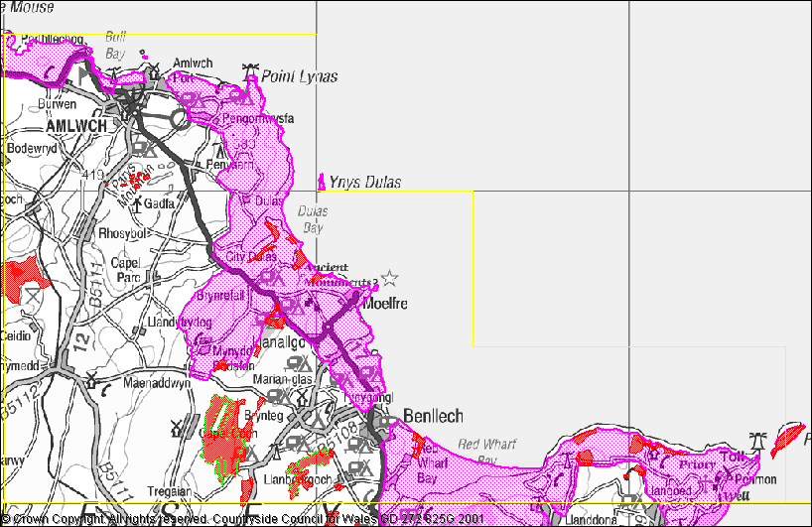This screenshot has width=812, height=527.
Task: Click the lighthouse icon near Penmon
Action: [758, 441]
